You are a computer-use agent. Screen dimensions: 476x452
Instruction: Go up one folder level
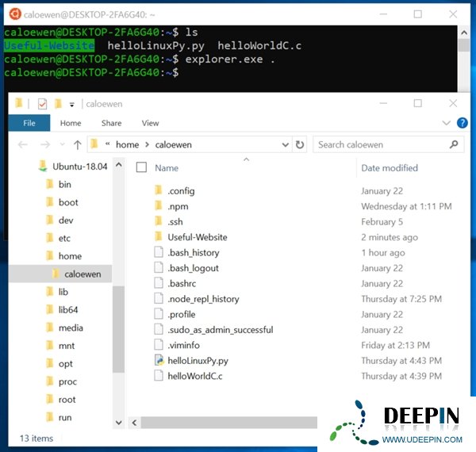[78, 144]
